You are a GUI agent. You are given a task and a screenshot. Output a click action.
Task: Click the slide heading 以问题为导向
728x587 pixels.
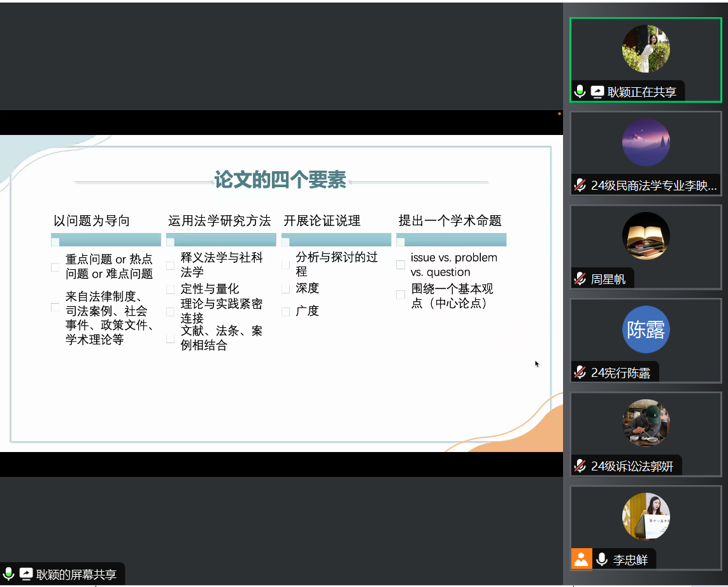[92, 221]
